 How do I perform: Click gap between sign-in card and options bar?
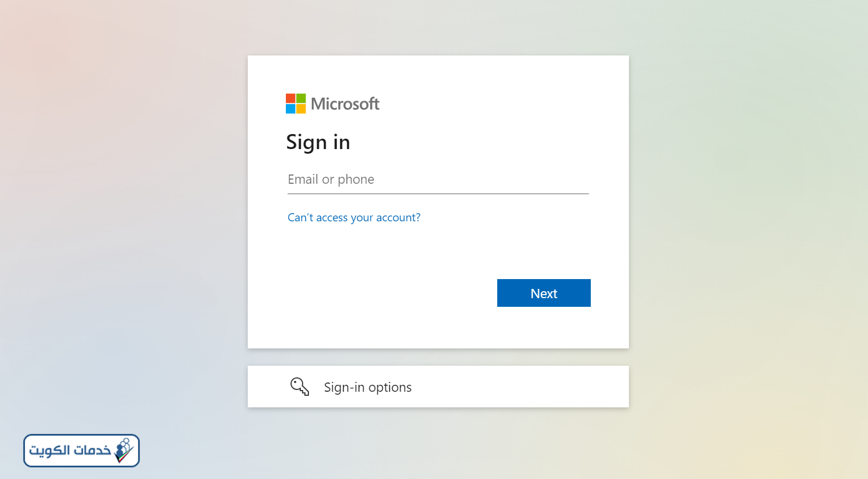point(438,357)
